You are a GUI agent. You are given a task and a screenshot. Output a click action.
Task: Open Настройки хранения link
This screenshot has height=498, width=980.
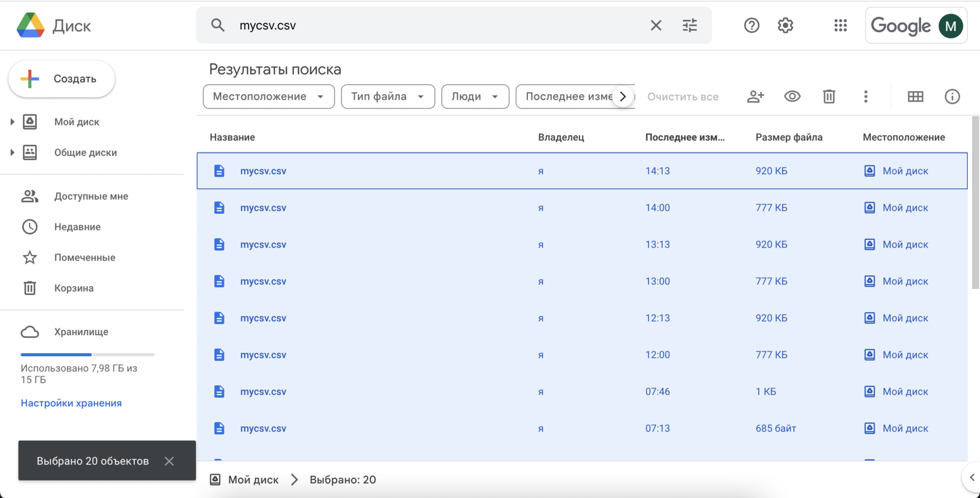pyautogui.click(x=71, y=403)
